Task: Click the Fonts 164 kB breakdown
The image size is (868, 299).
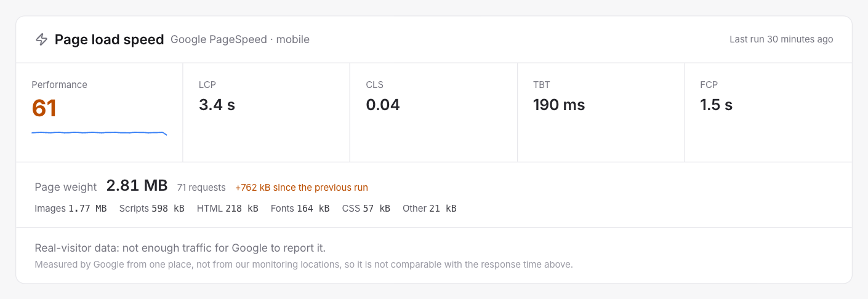Action: (x=300, y=209)
